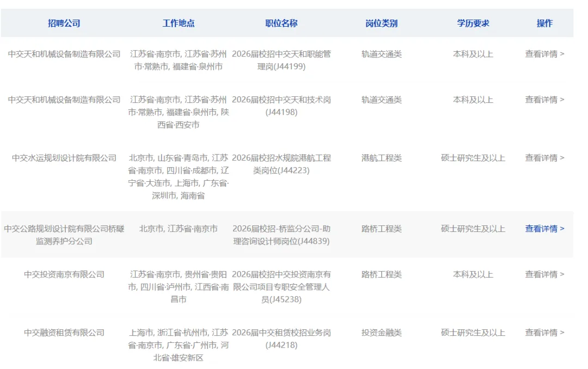Click 轨道交通类 in the J44198 row
This screenshot has height=369, width=588.
pyautogui.click(x=381, y=100)
